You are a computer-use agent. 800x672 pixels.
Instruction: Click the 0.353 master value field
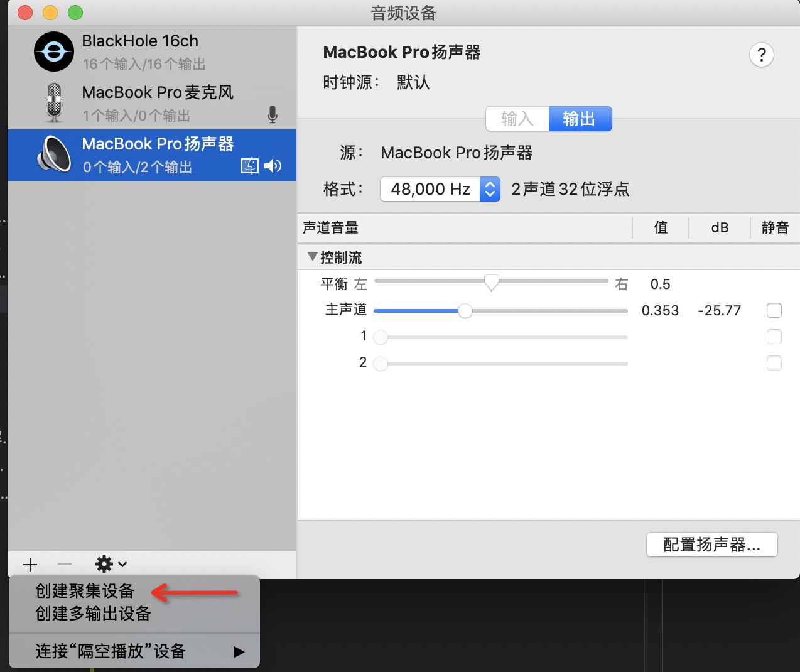(x=660, y=310)
